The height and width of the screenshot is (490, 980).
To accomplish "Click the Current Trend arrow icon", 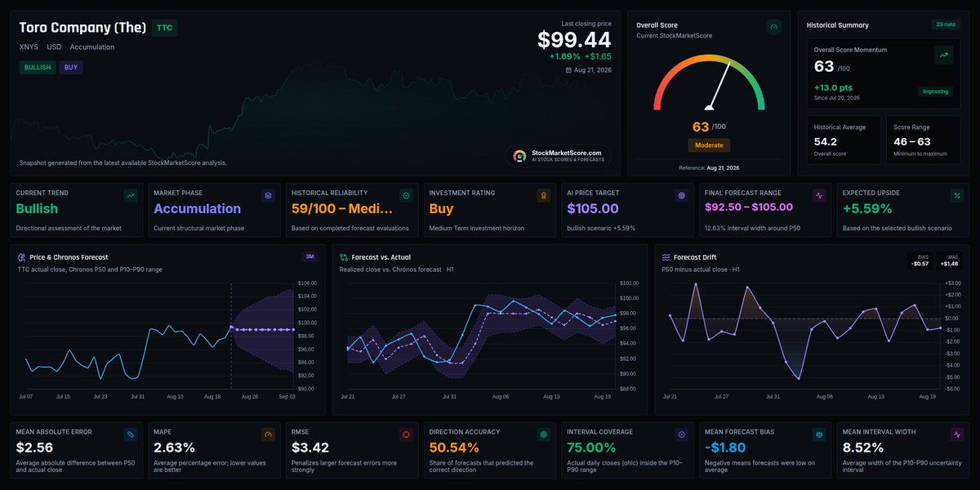I will [x=130, y=196].
